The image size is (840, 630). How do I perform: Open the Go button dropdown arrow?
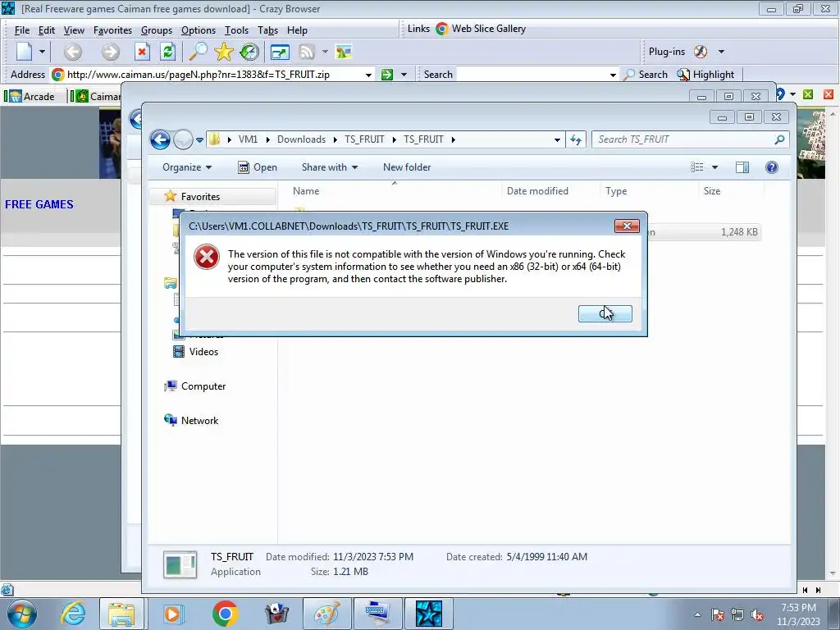click(404, 75)
